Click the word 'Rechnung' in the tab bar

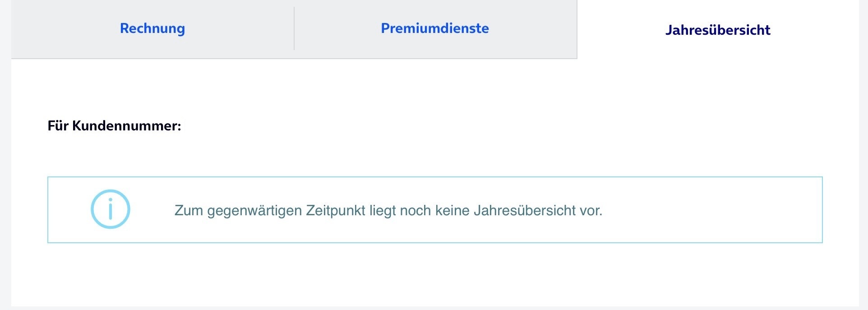pos(152,28)
